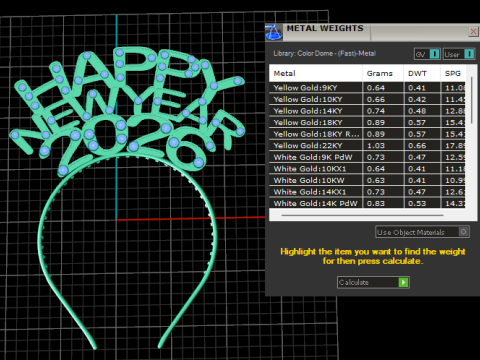
Task: Click DWT value 0.48 for 14KY
Action: point(417,111)
